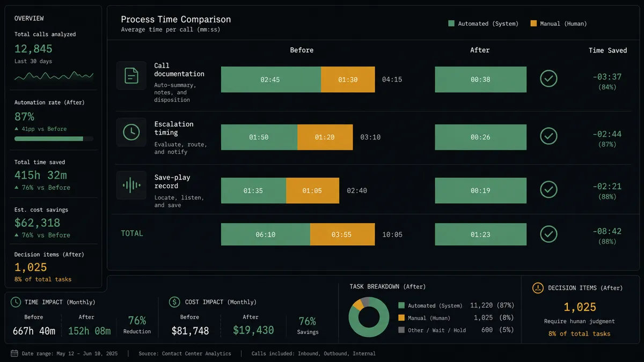The image size is (644, 362).
Task: Click the 01:35 Save-play record bar
Action: (x=253, y=190)
